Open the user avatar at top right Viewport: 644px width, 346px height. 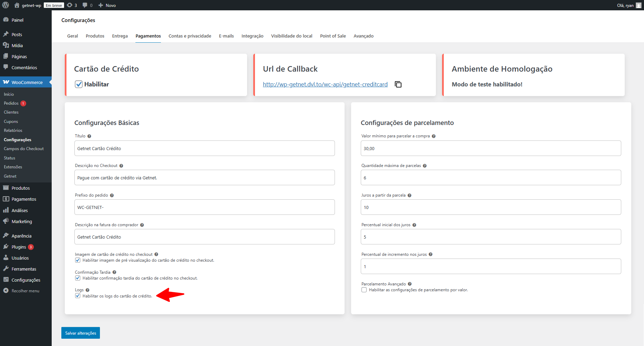click(x=638, y=5)
